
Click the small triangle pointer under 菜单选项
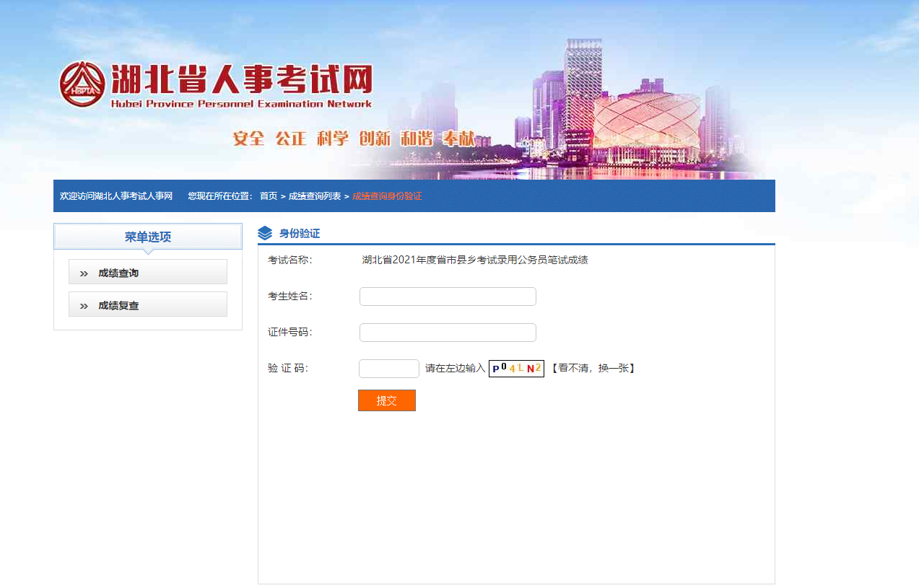click(x=148, y=252)
